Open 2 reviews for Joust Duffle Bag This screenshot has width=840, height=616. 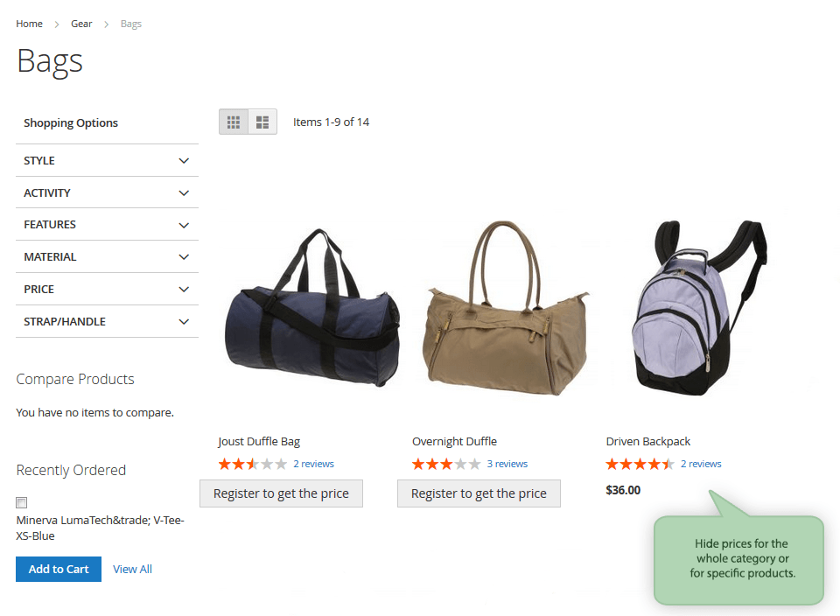(x=313, y=464)
